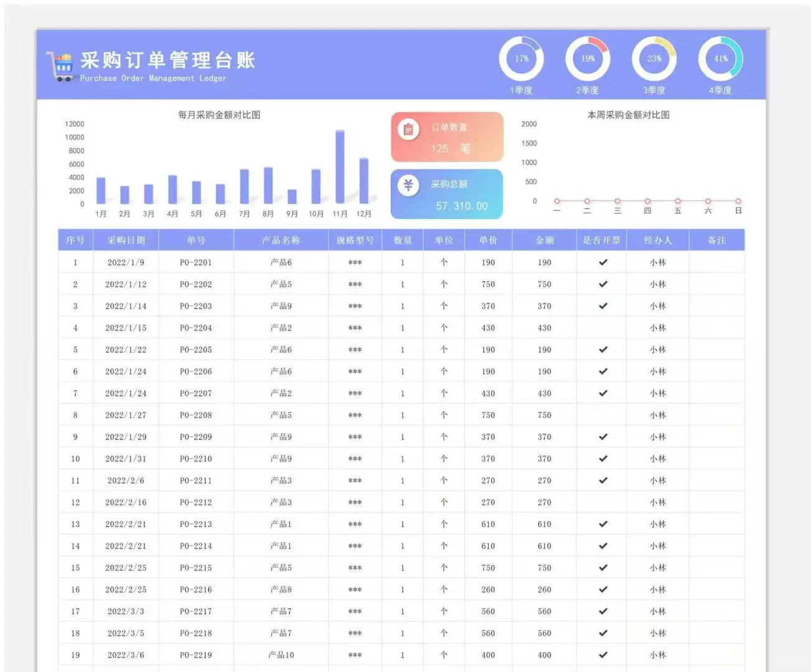Select the date cell 2022/1/12
The height and width of the screenshot is (672, 811).
pyautogui.click(x=126, y=284)
